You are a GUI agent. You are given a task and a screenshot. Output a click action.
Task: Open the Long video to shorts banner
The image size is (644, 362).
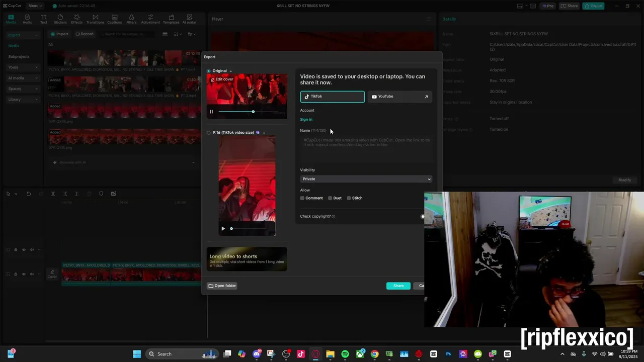247,259
